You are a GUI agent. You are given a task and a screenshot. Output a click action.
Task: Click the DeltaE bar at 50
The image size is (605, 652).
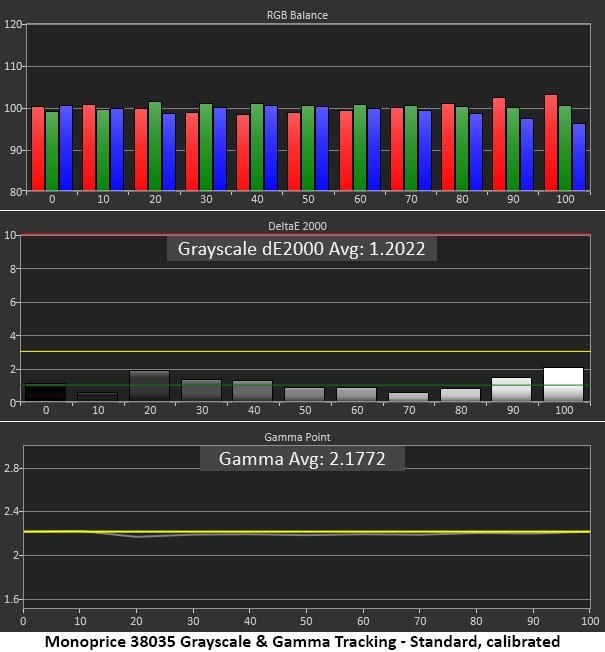pyautogui.click(x=305, y=395)
